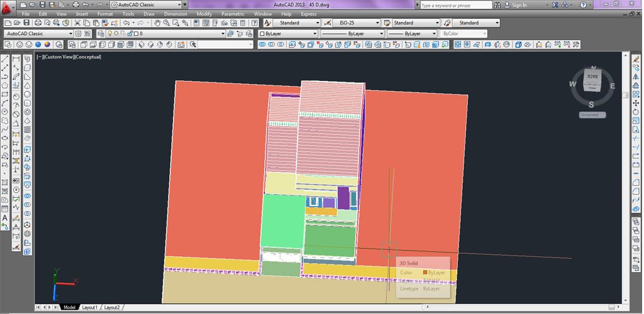The width and height of the screenshot is (644, 314).
Task: Open the Dimension menu
Action: click(x=175, y=14)
